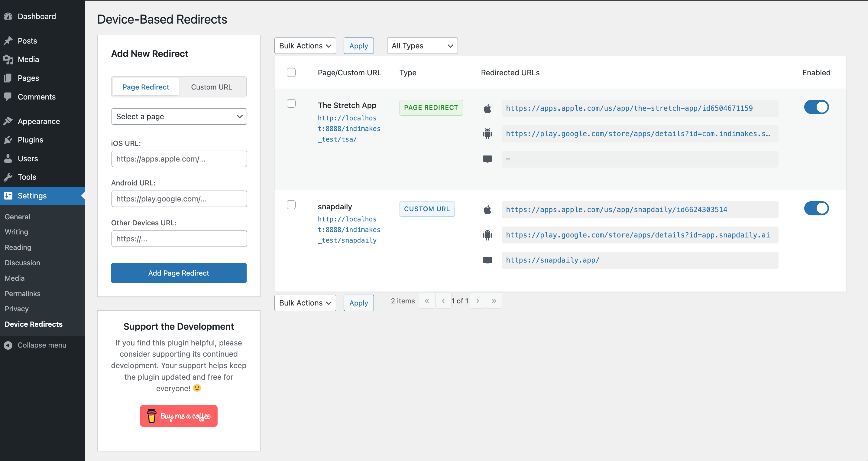Switch to the Custom URL tab
The image size is (868, 461).
click(211, 87)
